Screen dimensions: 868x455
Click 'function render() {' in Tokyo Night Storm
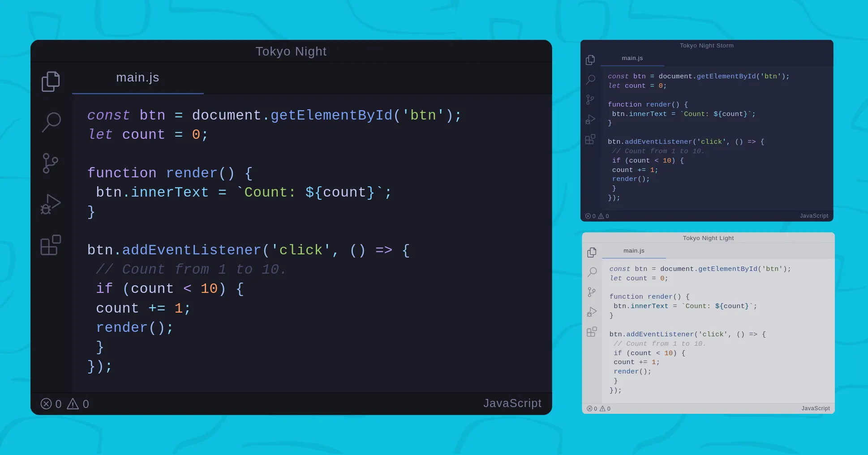click(x=648, y=105)
